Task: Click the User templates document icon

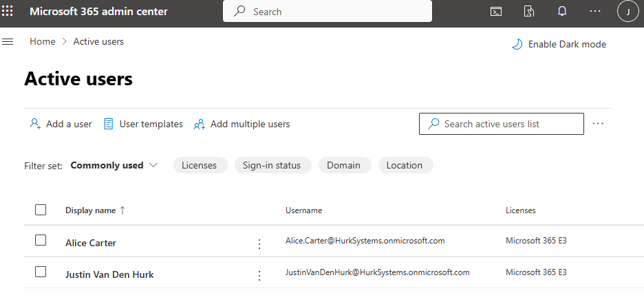Action: pos(109,124)
